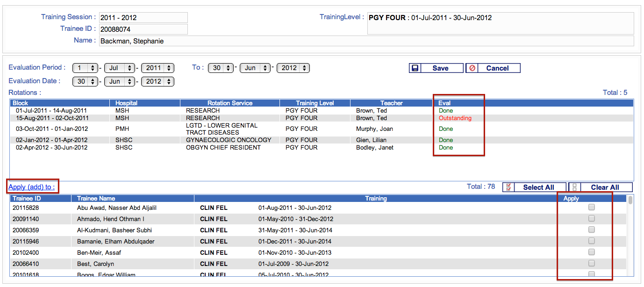Tick the Apply checkbox for Abu Awad
Viewport: 644px width, 287px height.
click(x=591, y=207)
